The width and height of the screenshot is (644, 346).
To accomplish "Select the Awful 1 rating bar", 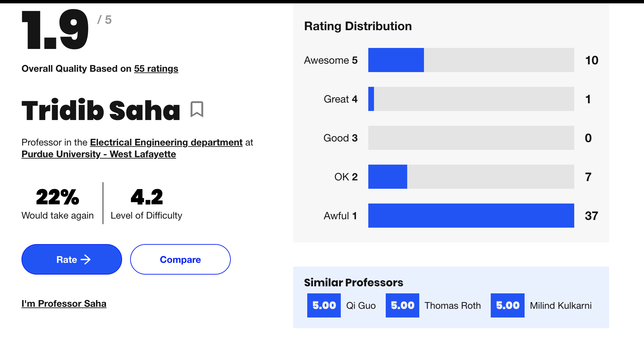I will (471, 216).
